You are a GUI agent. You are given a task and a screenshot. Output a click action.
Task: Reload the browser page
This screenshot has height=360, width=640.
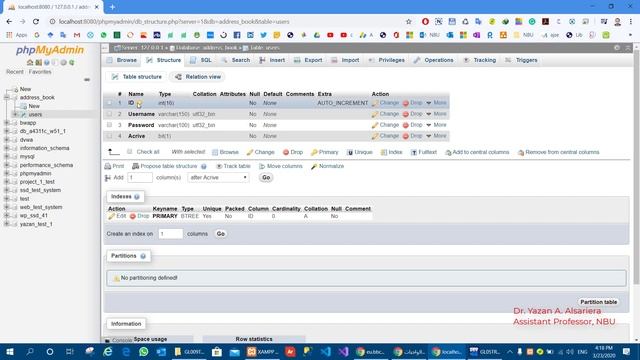pos(36,21)
